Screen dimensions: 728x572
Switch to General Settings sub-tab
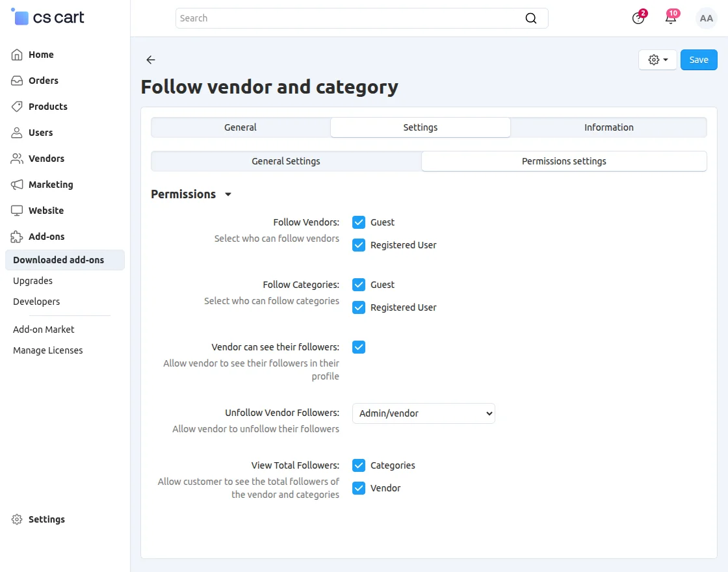(286, 161)
